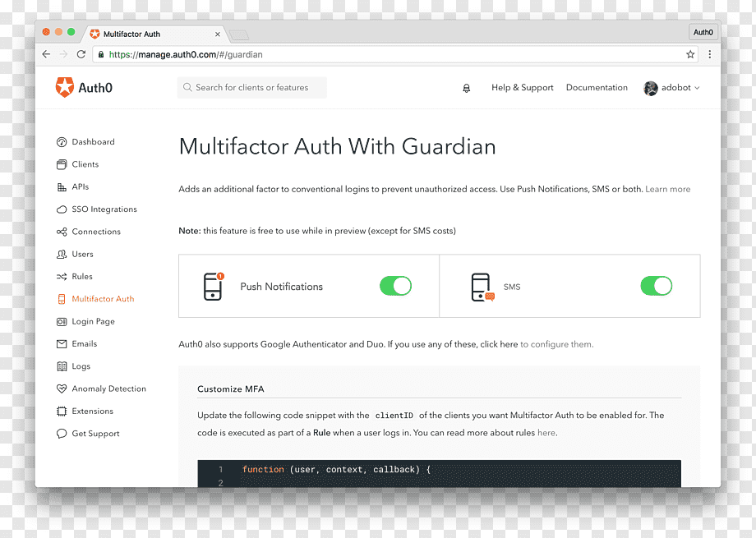756x538 pixels.
Task: Click the 'to configure them' link
Action: tap(557, 344)
